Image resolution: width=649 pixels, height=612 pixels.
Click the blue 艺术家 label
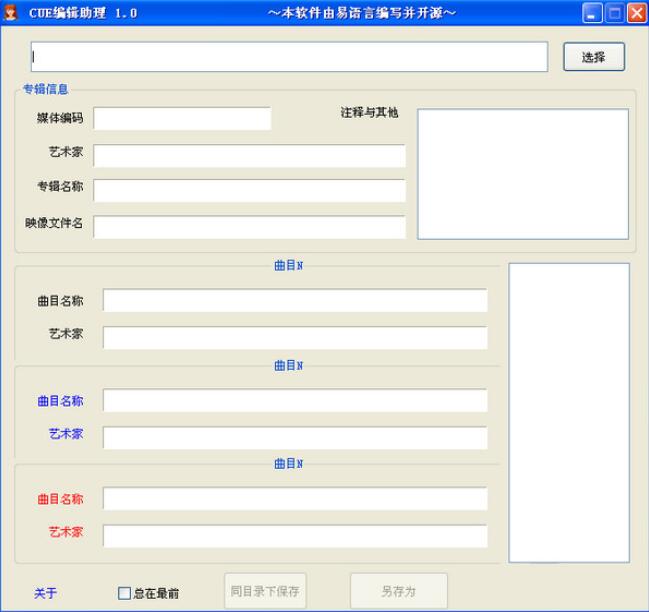[66, 434]
